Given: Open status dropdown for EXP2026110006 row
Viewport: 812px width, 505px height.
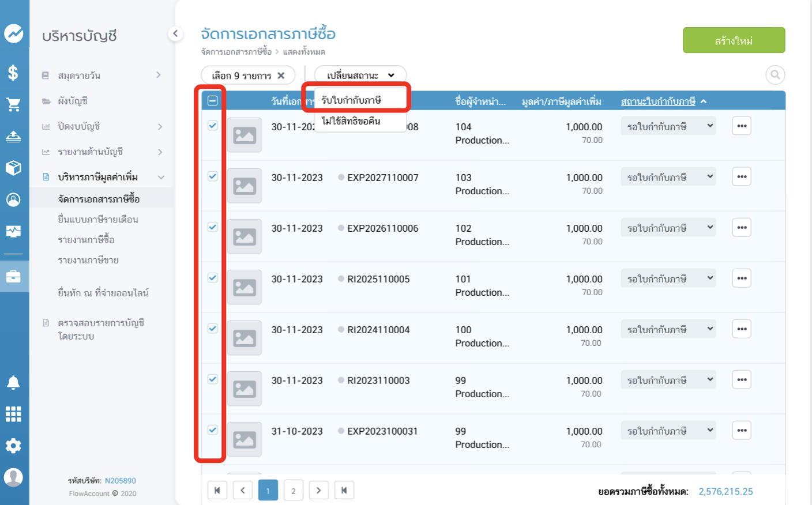Looking at the screenshot, I should (668, 228).
